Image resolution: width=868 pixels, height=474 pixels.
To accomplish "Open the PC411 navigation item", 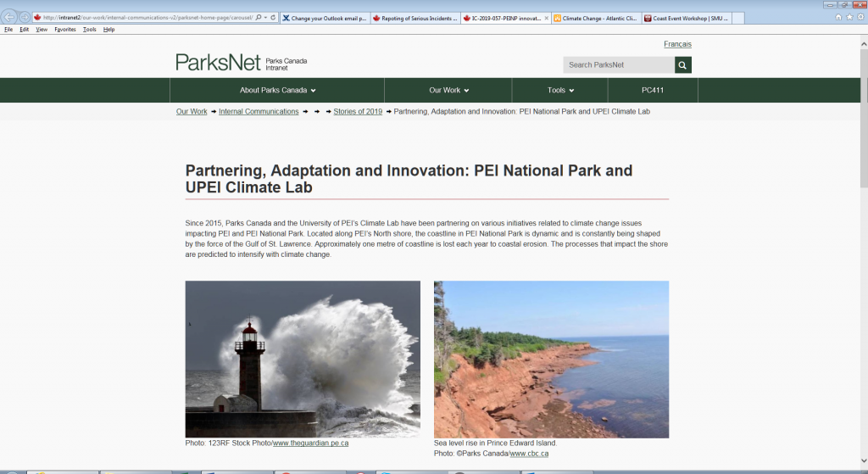I will pos(653,90).
